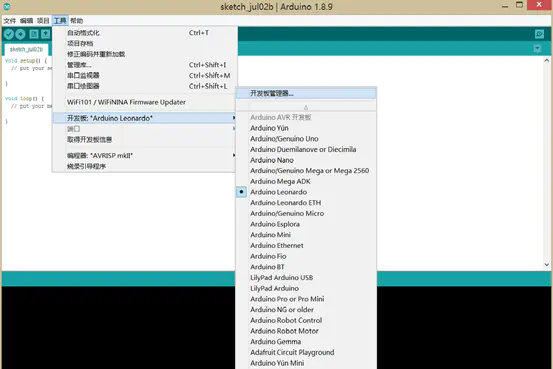The width and height of the screenshot is (553, 369).
Task: Click the 工具 menu
Action: pyautogui.click(x=60, y=21)
